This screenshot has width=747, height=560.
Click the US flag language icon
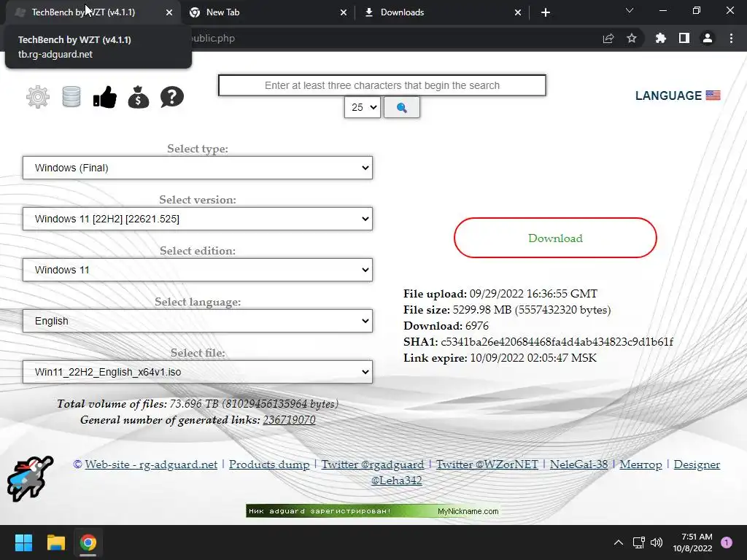pos(713,96)
